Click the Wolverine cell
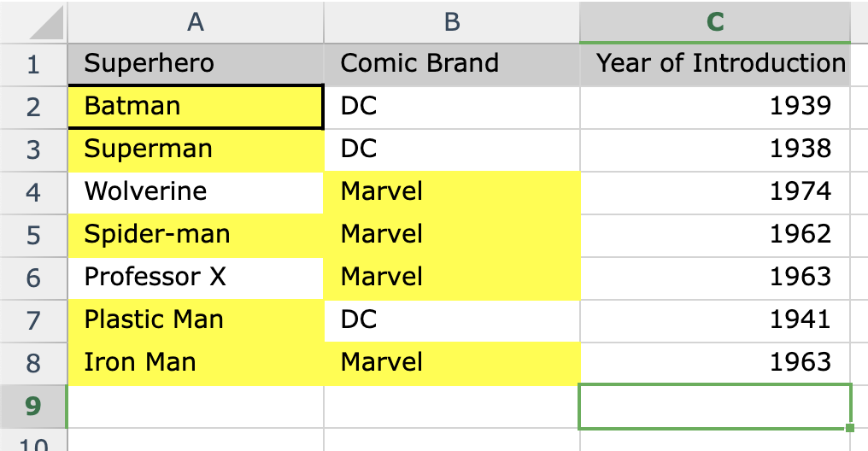This screenshot has height=451, width=868. 196,192
